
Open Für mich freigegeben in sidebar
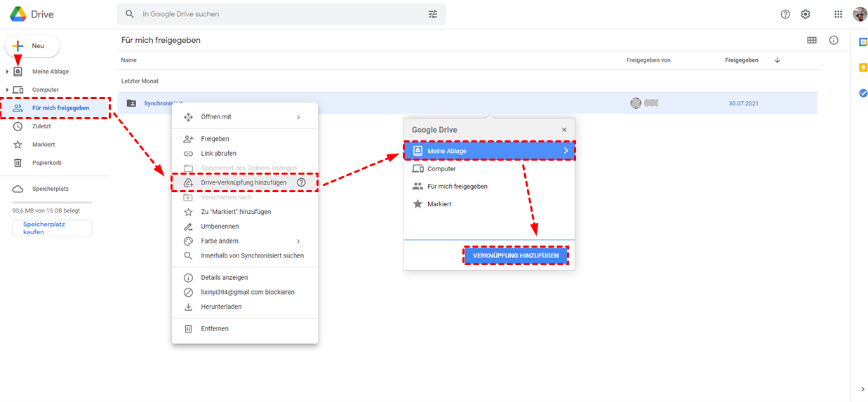56,108
